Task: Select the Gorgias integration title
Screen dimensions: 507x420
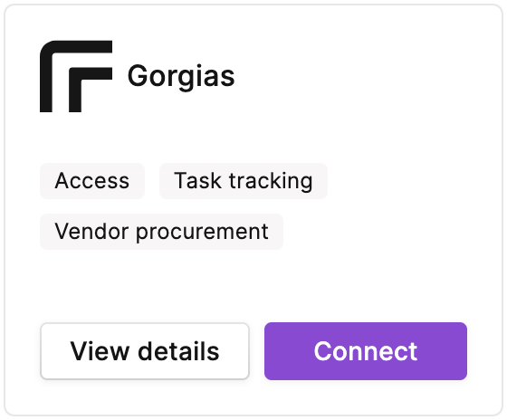Action: click(181, 77)
